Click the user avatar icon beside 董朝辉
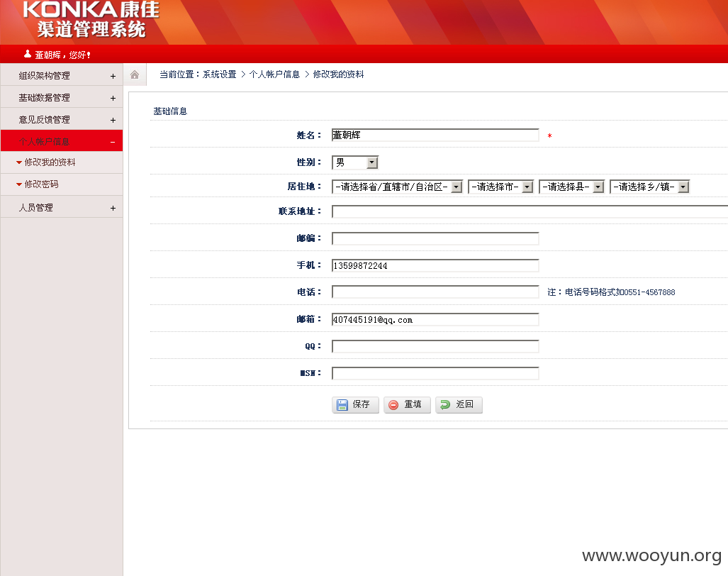This screenshot has width=728, height=576. [x=28, y=55]
